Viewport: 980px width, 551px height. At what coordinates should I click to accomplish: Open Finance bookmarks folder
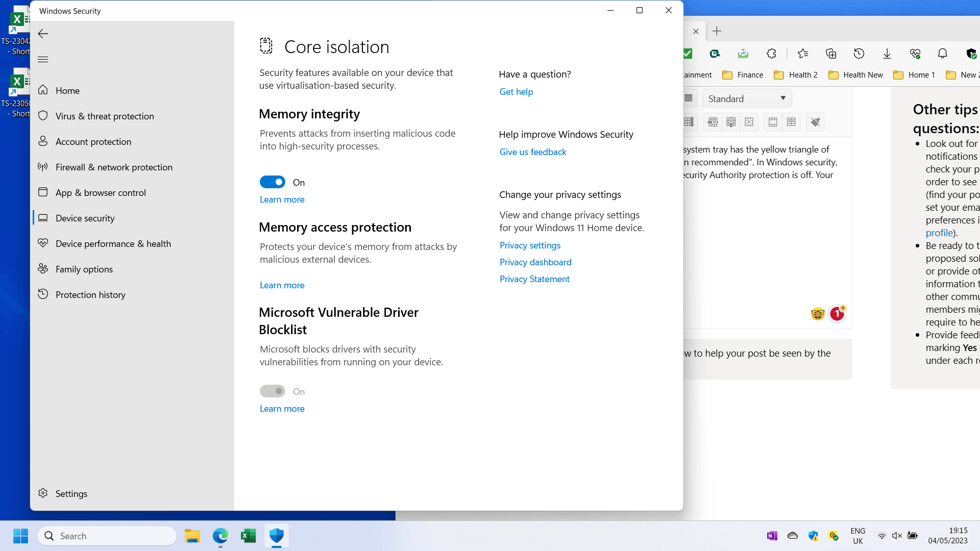pyautogui.click(x=743, y=75)
